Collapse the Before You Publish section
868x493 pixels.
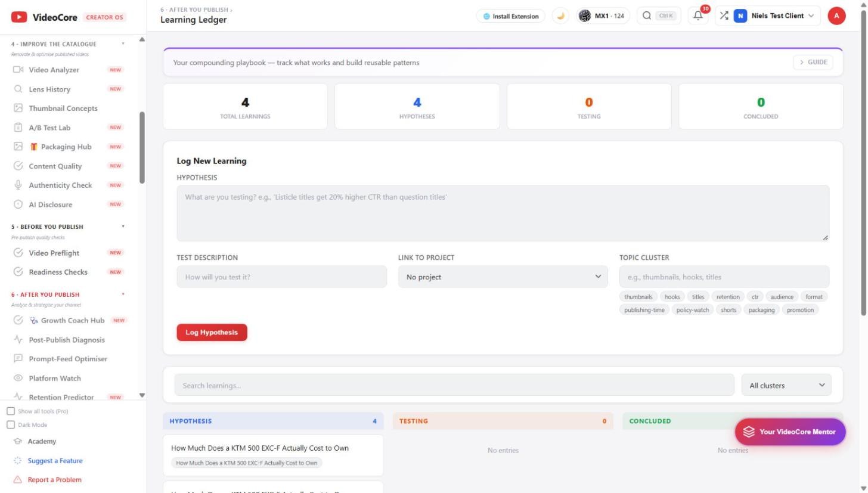pos(123,227)
